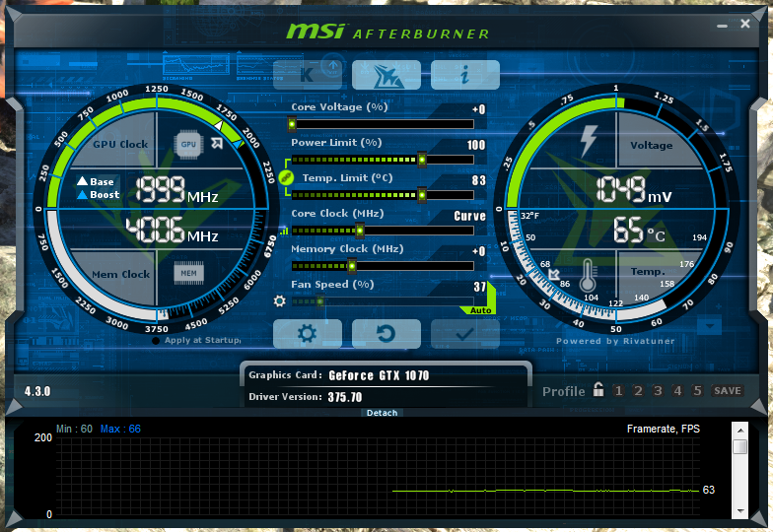Select profile slot 3

click(x=659, y=390)
